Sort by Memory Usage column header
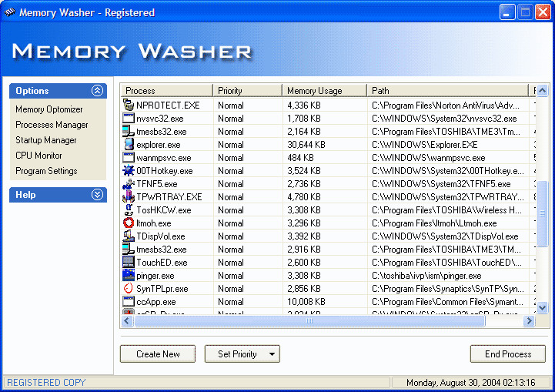The width and height of the screenshot is (555, 392). (325, 91)
